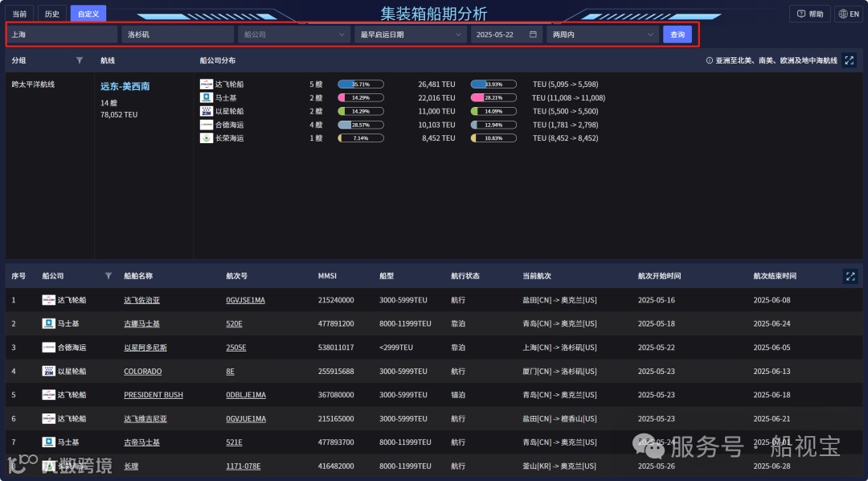
Task: Open vessel COLORADO
Action: coord(143,372)
